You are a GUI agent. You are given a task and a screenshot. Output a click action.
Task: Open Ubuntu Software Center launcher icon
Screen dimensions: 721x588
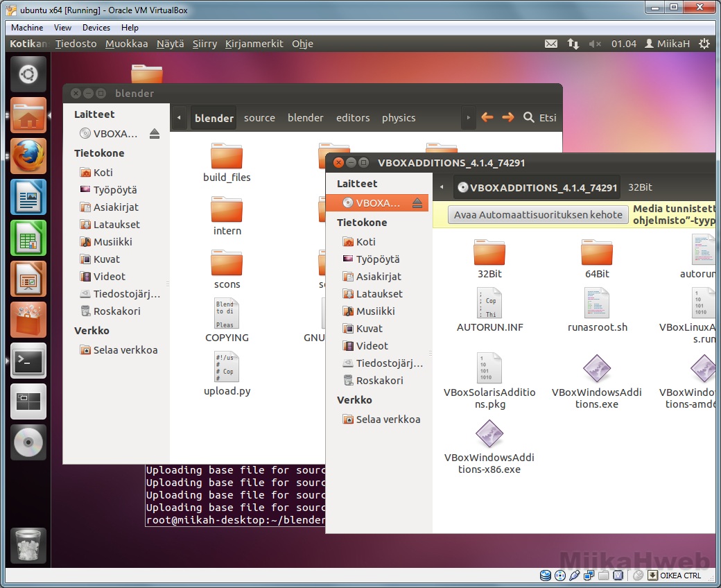click(x=28, y=320)
